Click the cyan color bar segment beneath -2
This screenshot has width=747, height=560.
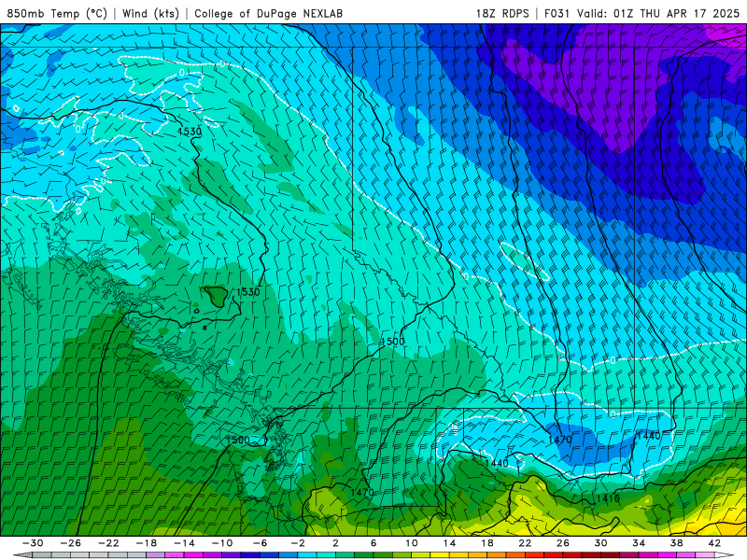click(307, 555)
